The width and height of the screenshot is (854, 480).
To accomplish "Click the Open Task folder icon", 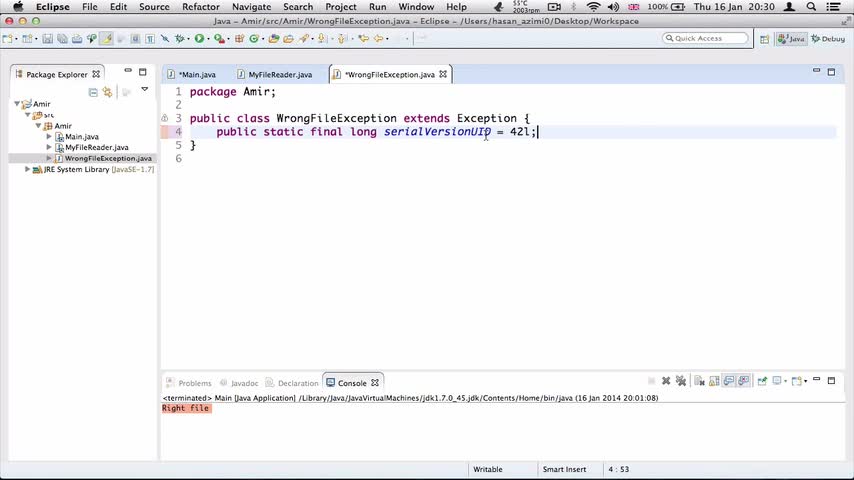I will (x=288, y=38).
